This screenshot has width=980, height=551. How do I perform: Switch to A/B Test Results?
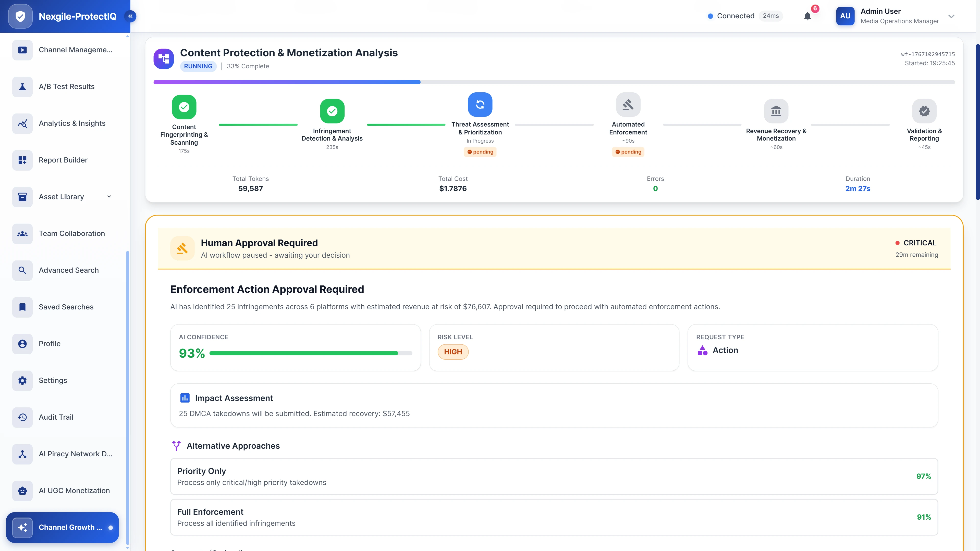66,86
